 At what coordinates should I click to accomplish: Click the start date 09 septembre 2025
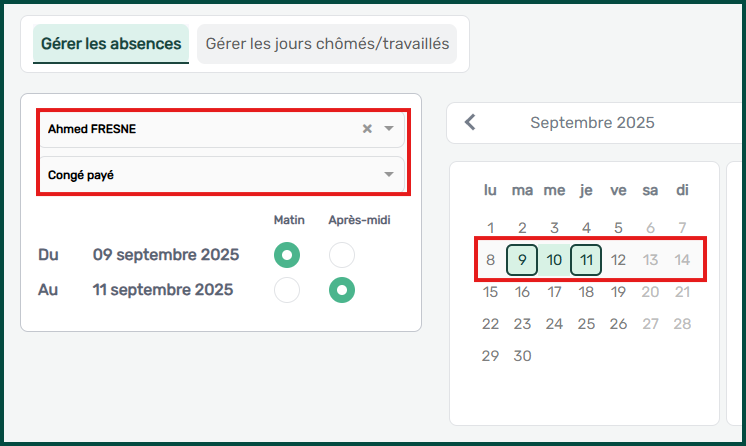click(x=166, y=255)
